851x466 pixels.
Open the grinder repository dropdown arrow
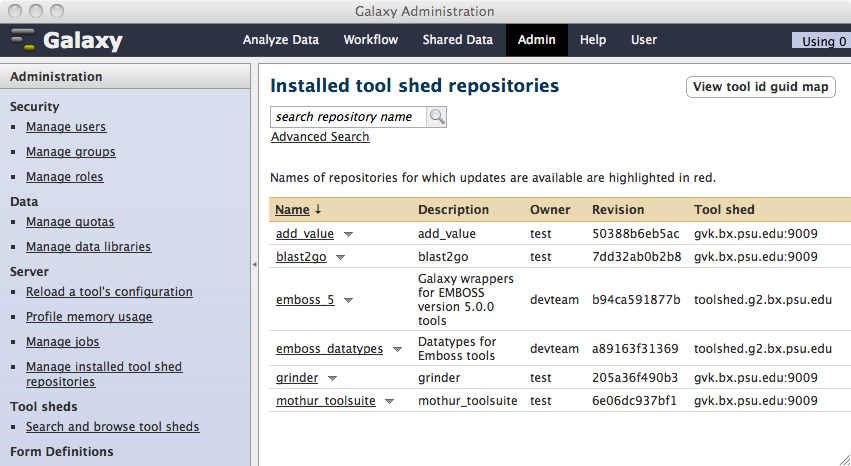pyautogui.click(x=332, y=378)
